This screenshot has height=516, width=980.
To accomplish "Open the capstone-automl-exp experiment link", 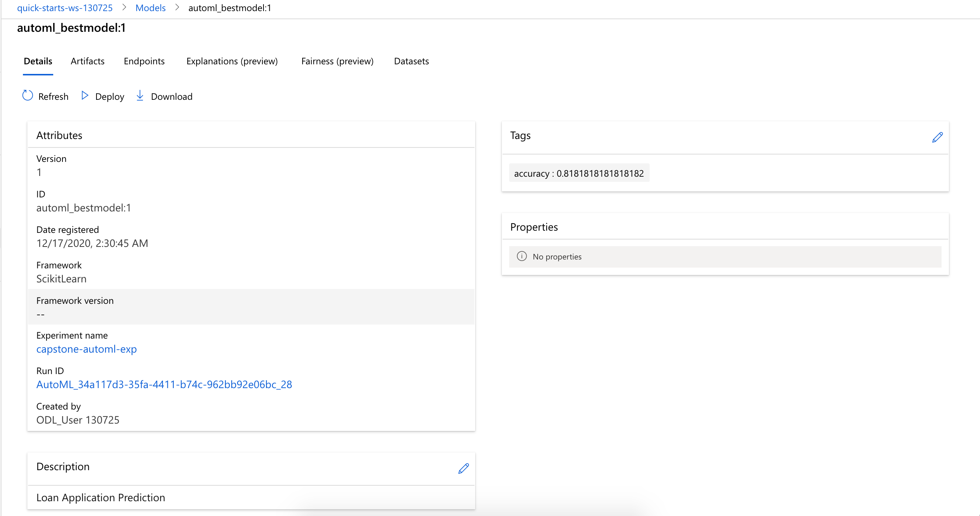I will click(x=86, y=349).
